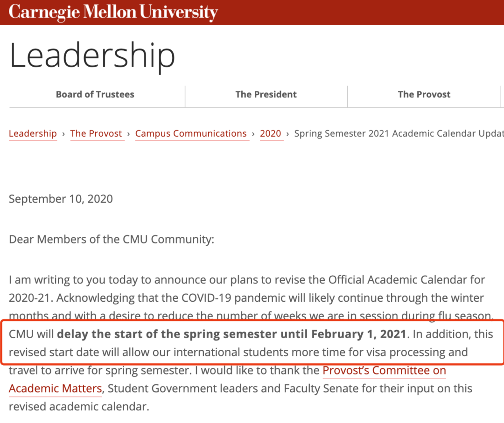
Task: Select The Provost navigation tab
Action: [x=424, y=94]
